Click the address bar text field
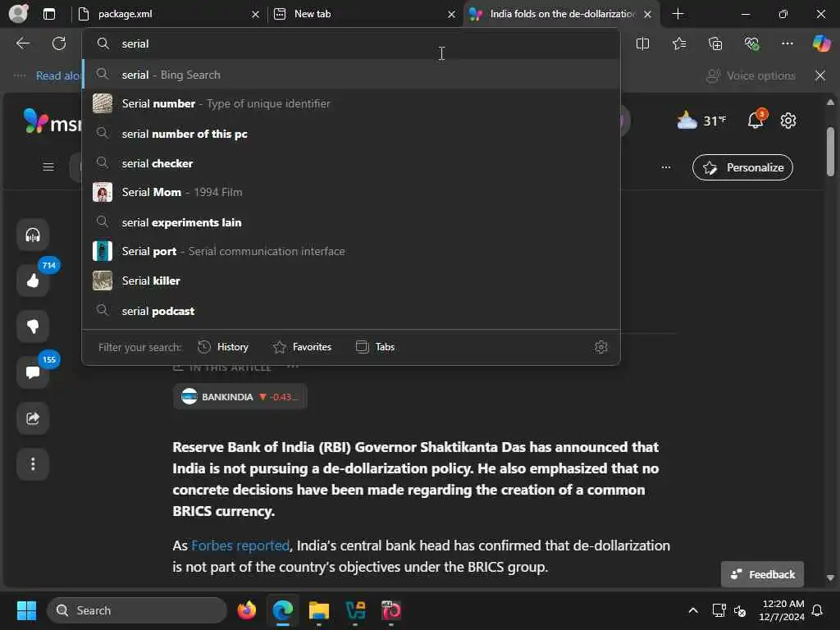 [x=351, y=43]
